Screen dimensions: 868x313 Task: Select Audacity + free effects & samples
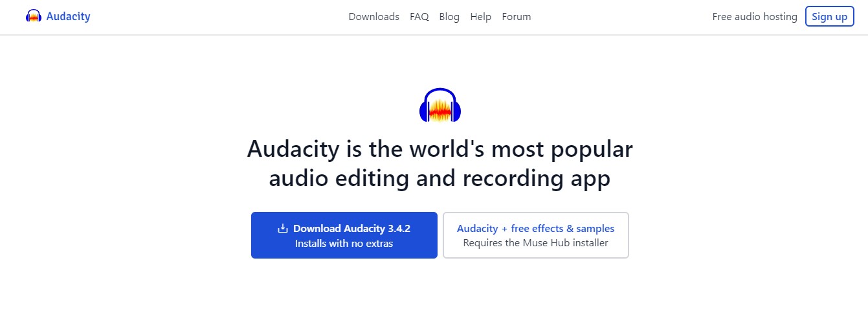535,235
